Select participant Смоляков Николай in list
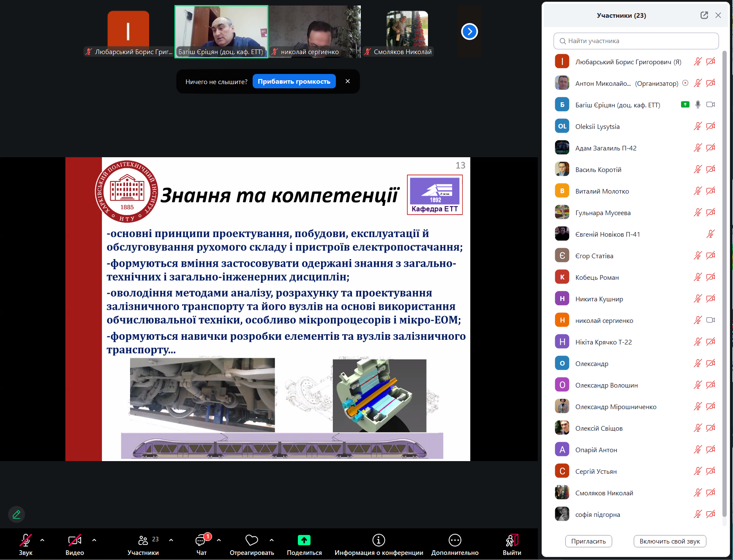 636,493
